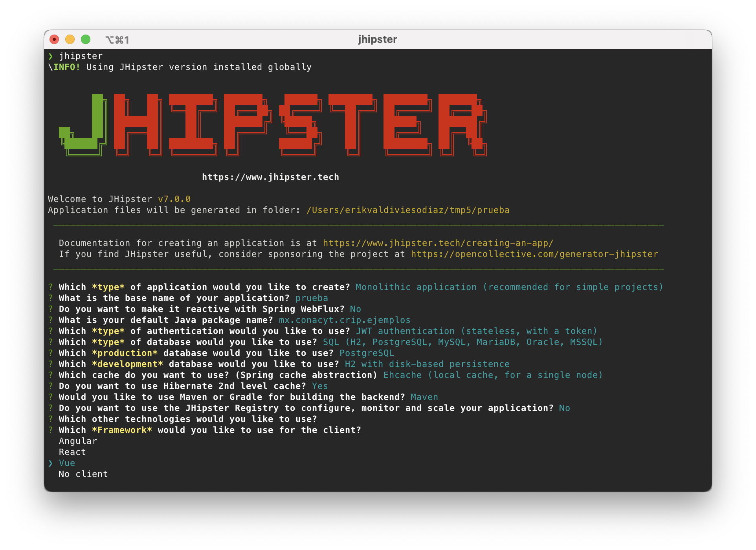The width and height of the screenshot is (756, 550).
Task: Zoom the terminal with the green button
Action: [x=86, y=39]
